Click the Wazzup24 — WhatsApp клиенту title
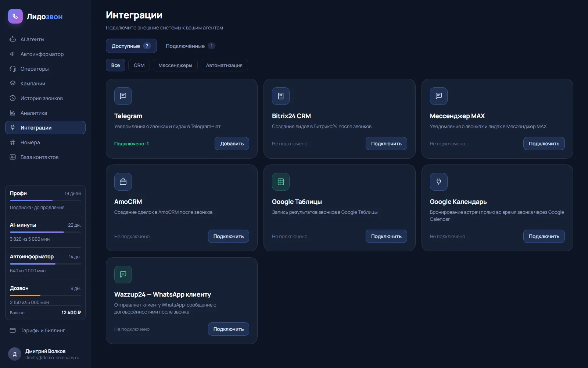 [x=162, y=294]
